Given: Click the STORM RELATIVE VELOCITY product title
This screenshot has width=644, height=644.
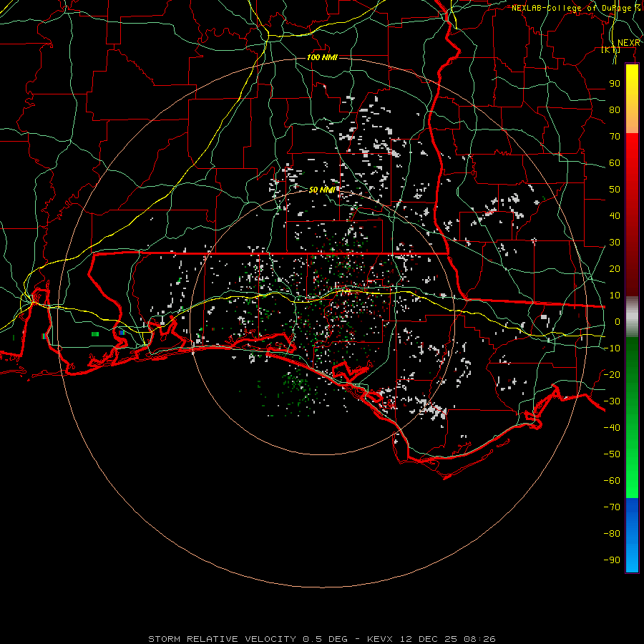Looking at the screenshot, I should (x=223, y=639).
